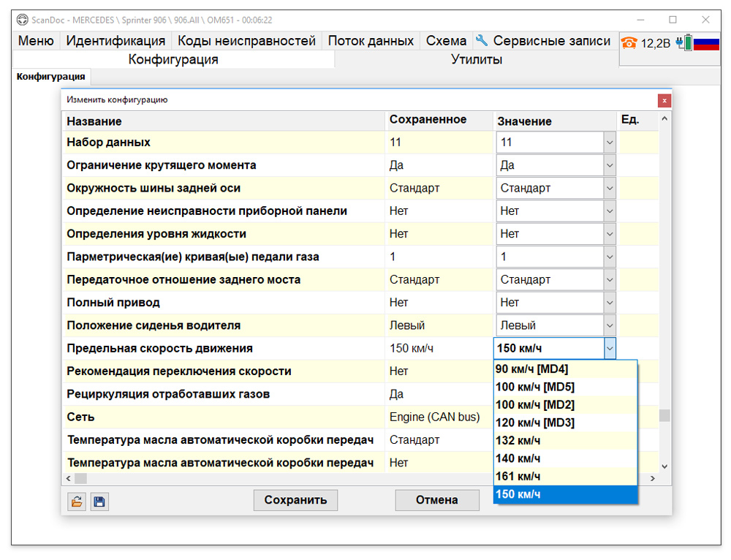Expand Определение неисправности приборной панели dropdown
This screenshot has width=731, height=560.
[x=610, y=211]
